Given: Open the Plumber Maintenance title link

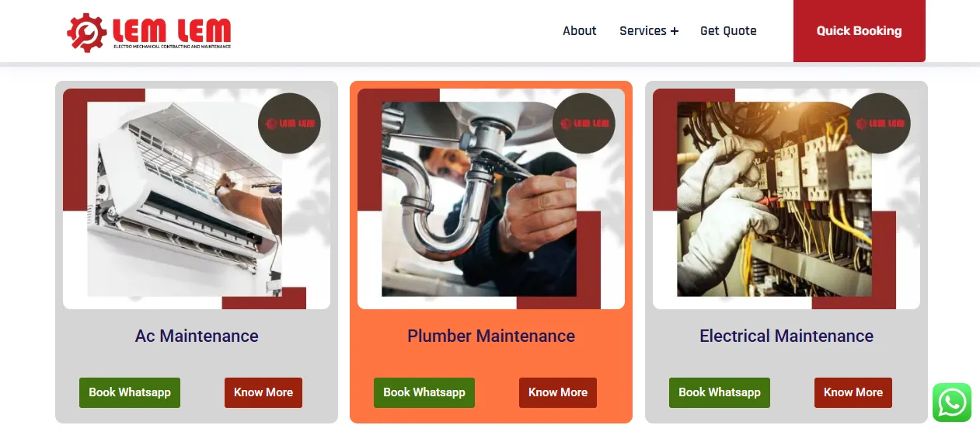Looking at the screenshot, I should [x=491, y=336].
